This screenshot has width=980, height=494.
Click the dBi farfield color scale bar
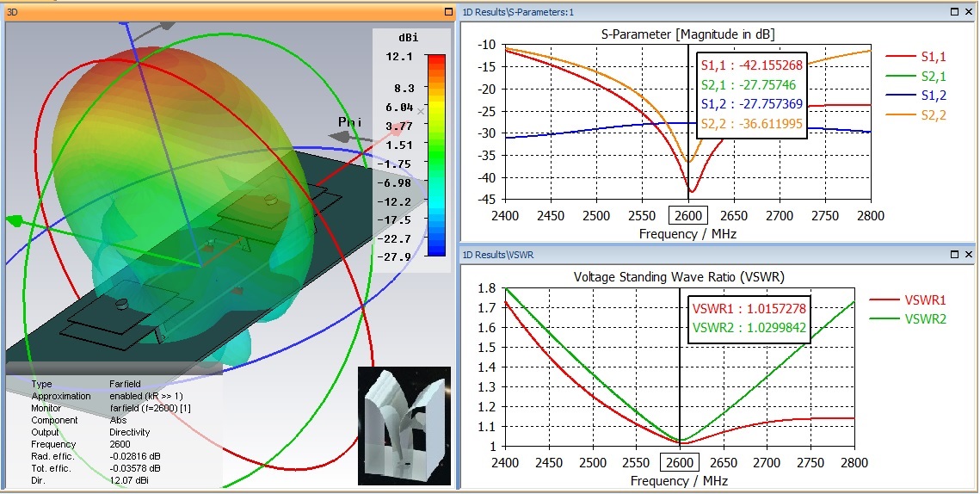(436, 155)
